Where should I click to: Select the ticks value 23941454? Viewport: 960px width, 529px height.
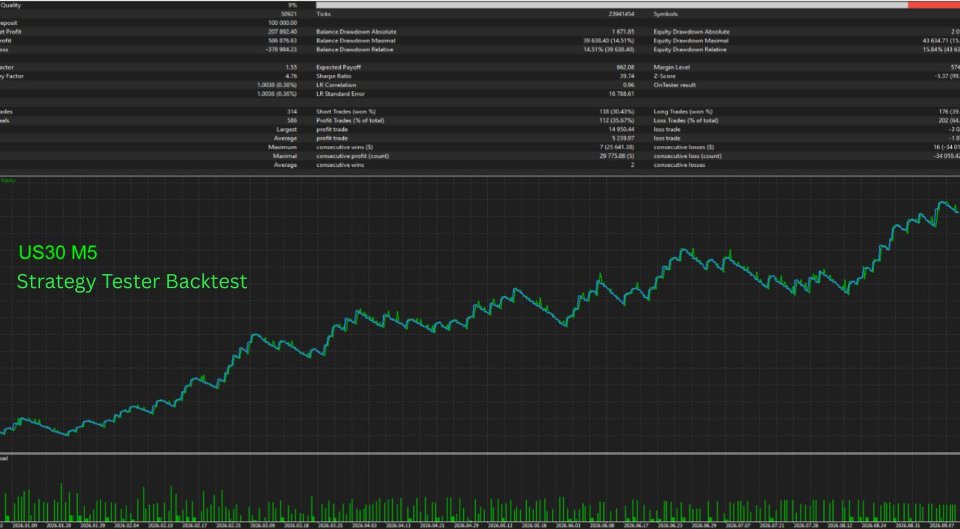621,13
